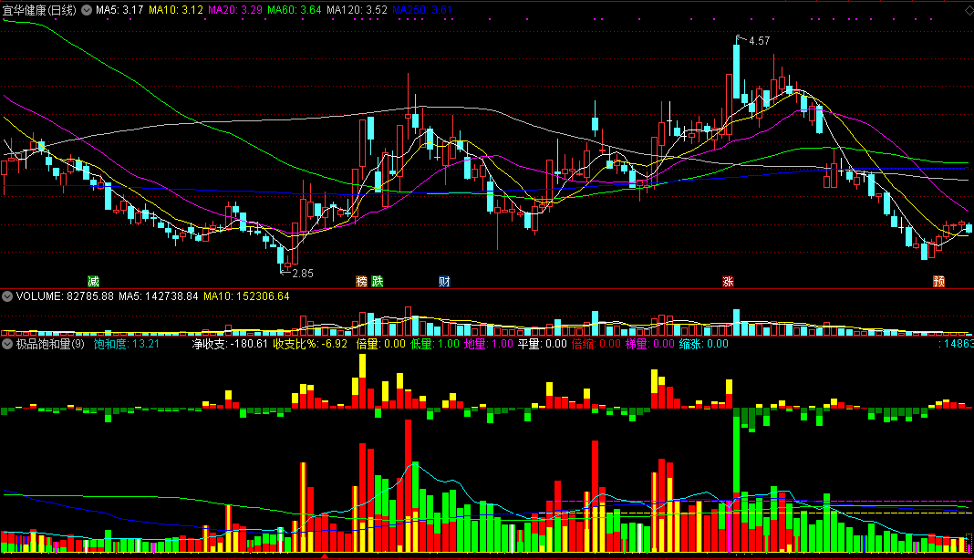Screen dimensions: 974x560
Task: Click the blue 财 event marker
Action: 444,282
